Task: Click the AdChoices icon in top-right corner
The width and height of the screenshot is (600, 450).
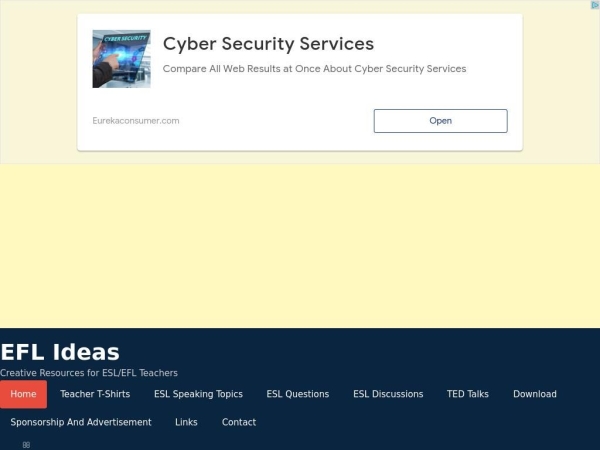Action: [595, 5]
